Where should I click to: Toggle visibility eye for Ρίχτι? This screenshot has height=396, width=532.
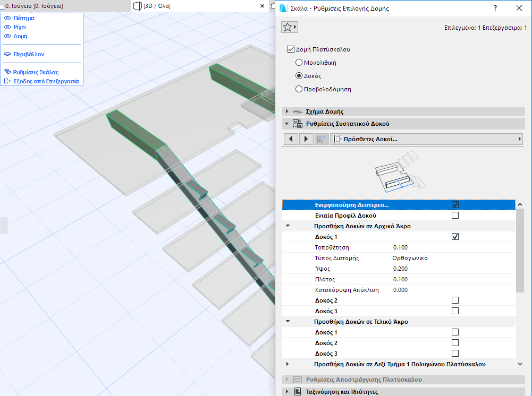(7, 27)
